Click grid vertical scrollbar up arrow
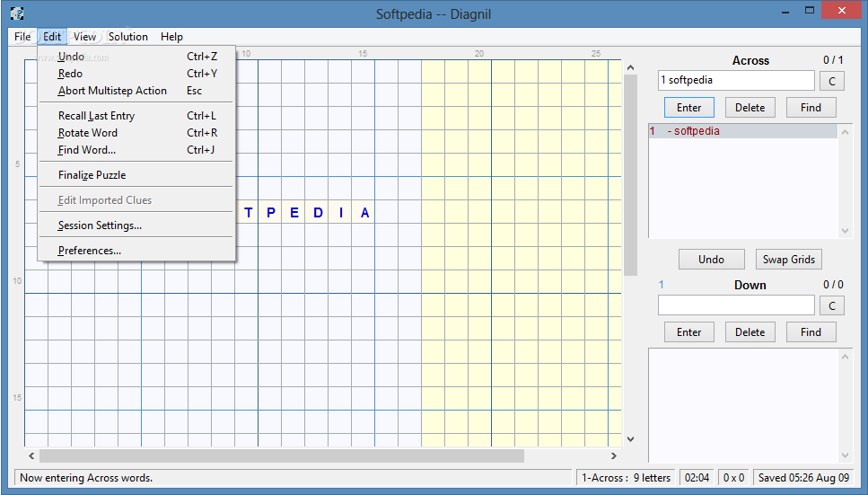 pos(630,67)
